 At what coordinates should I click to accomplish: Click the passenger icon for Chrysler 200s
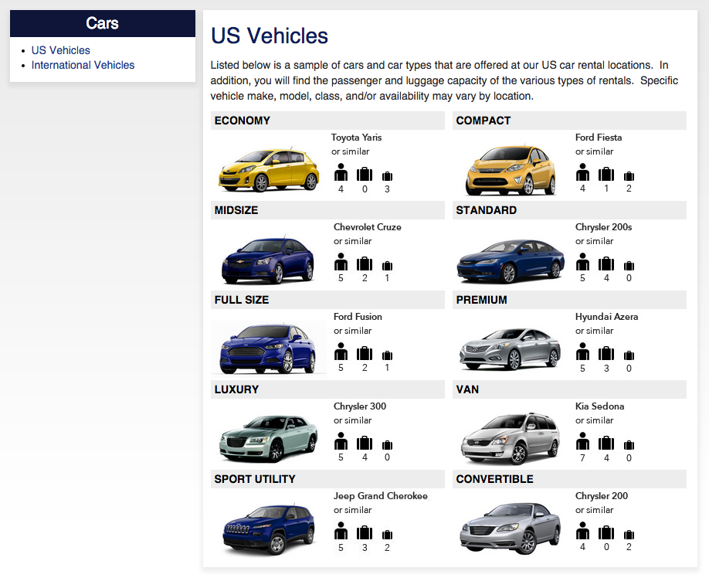[x=582, y=262]
